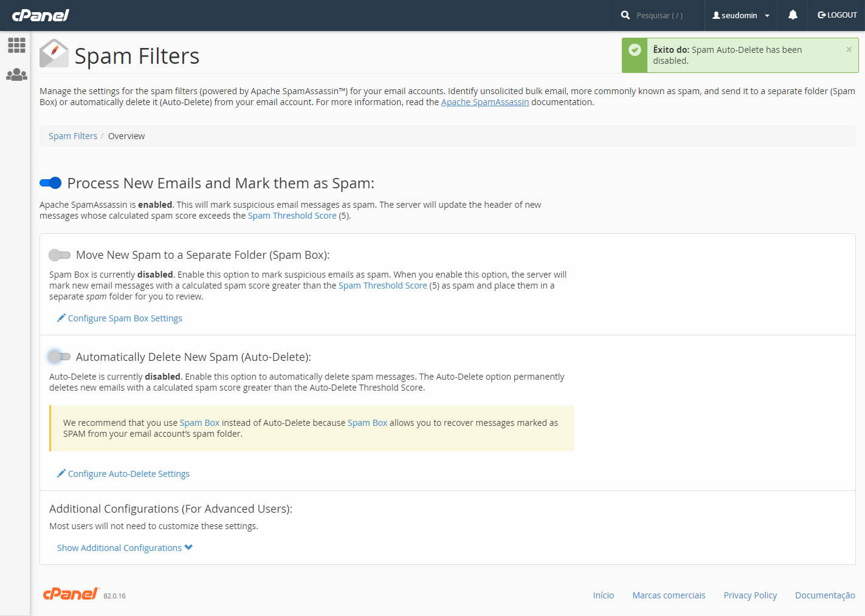Click the footer cPanel logo
The height and width of the screenshot is (616, 865).
71,594
